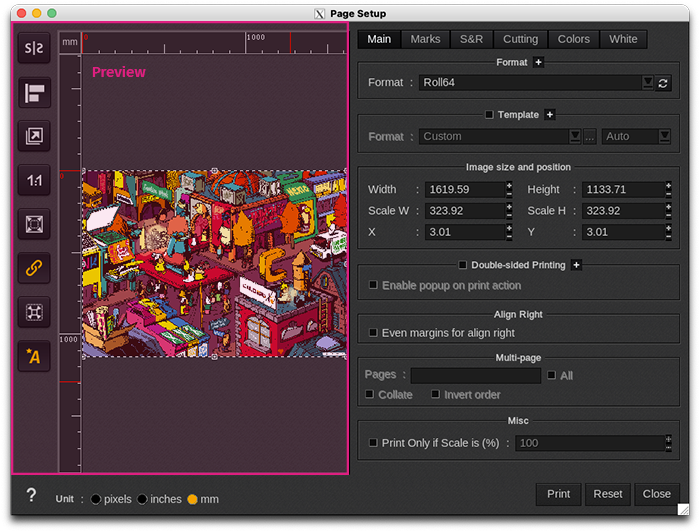Click the Scale H stepper
Screen dimensions: 700x531
[x=668, y=211]
